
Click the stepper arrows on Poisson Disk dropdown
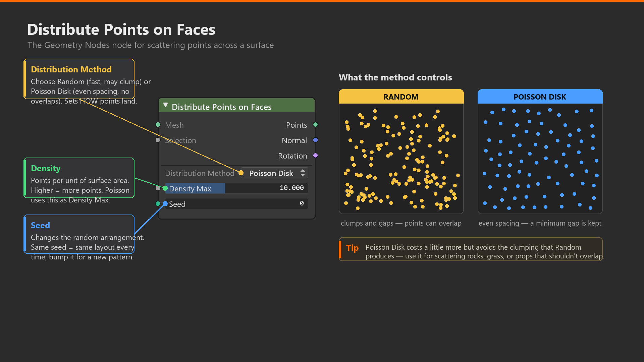303,173
